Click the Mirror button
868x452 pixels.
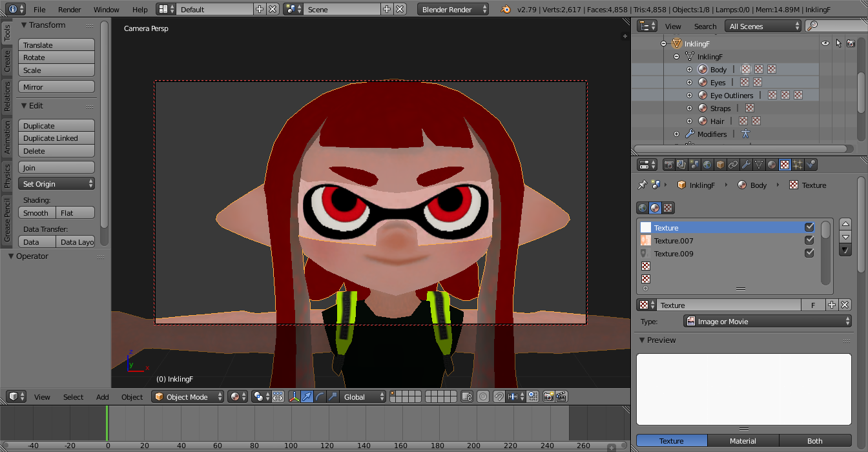(57, 87)
